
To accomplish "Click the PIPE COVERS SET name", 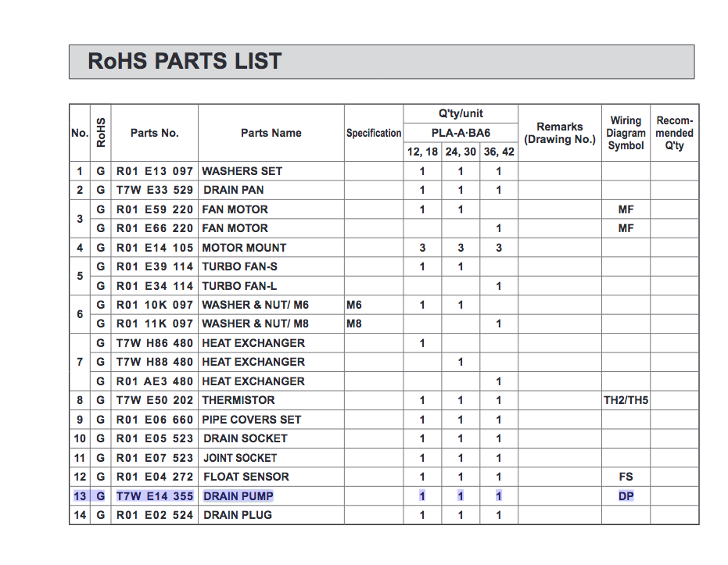I will [251, 420].
